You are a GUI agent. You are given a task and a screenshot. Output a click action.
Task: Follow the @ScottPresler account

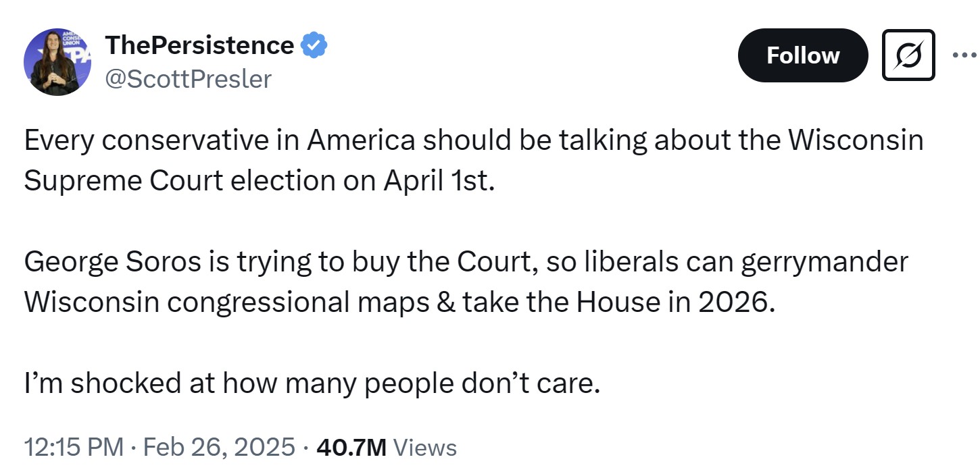[x=803, y=55]
